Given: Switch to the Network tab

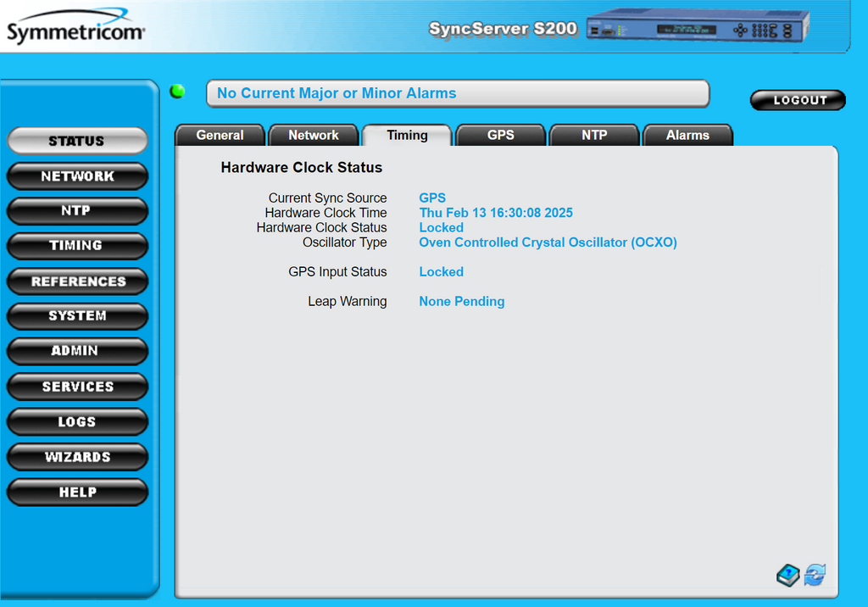Looking at the screenshot, I should click(x=314, y=135).
